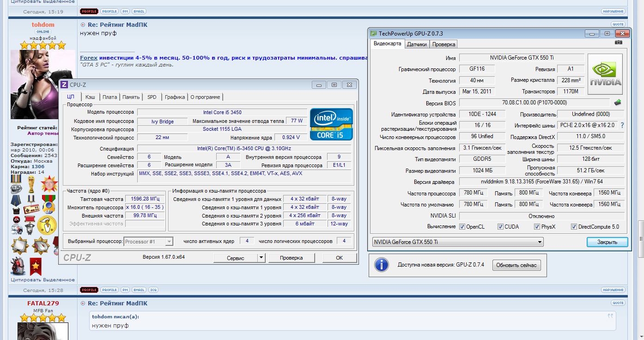Click the NVIDIA logo in GPU-Z
644x340 pixels.
tap(605, 75)
